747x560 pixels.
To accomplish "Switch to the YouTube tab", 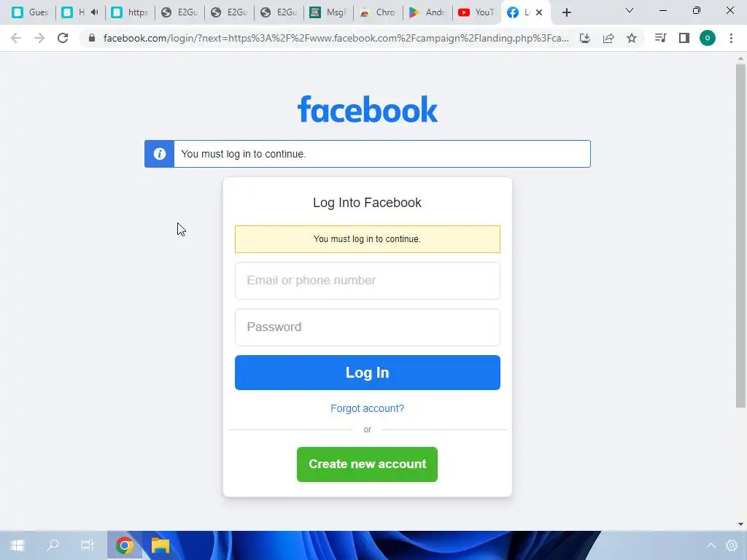I will coord(476,12).
